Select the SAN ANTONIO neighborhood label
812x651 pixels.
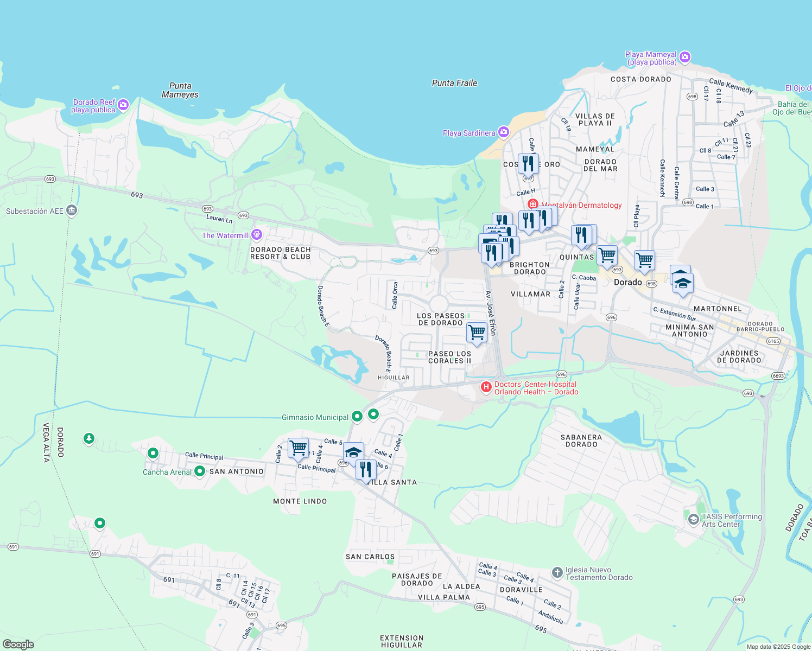coord(237,471)
